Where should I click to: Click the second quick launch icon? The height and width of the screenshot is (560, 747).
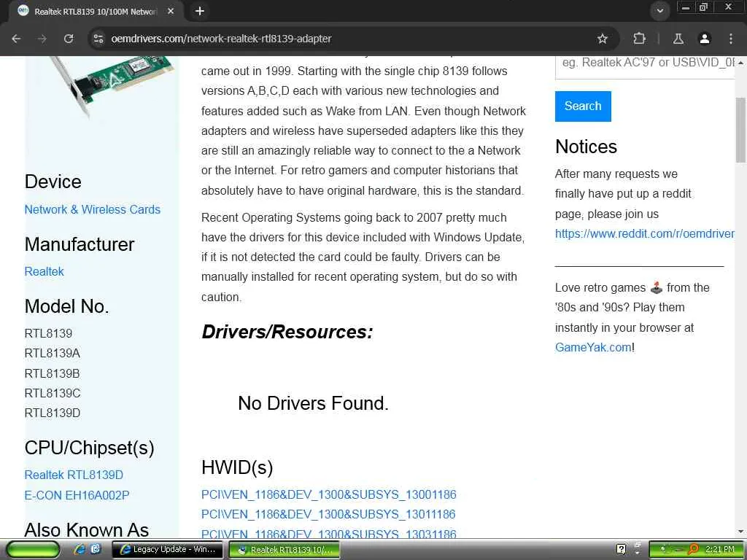click(96, 550)
